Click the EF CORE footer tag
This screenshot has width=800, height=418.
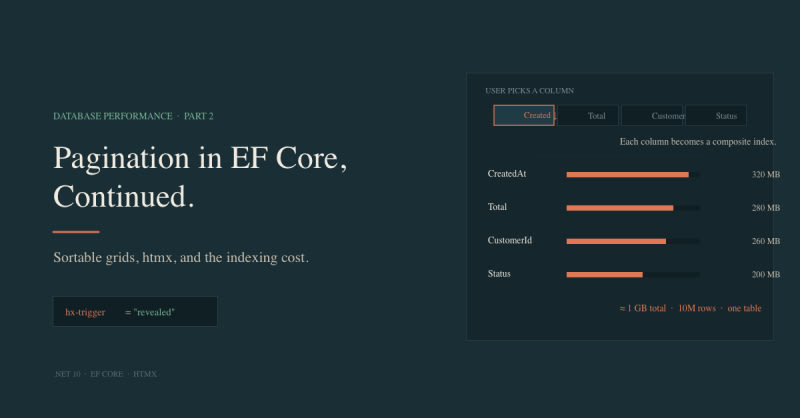point(107,374)
